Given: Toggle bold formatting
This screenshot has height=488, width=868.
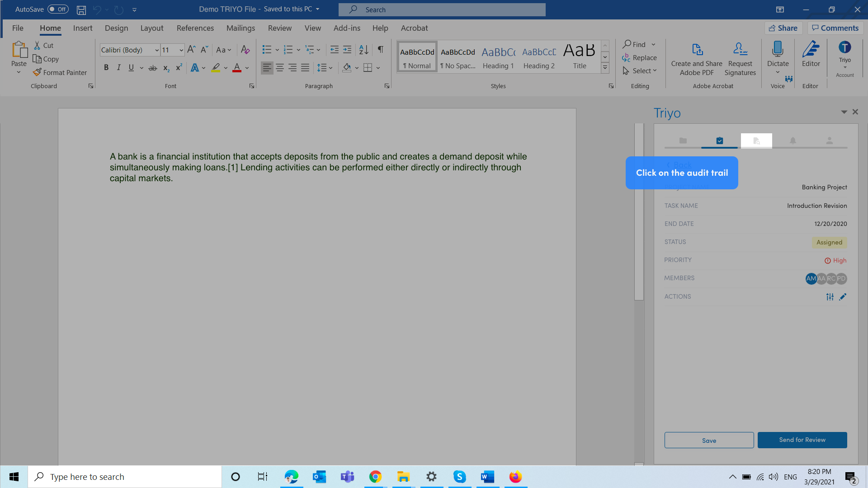Looking at the screenshot, I should point(106,68).
